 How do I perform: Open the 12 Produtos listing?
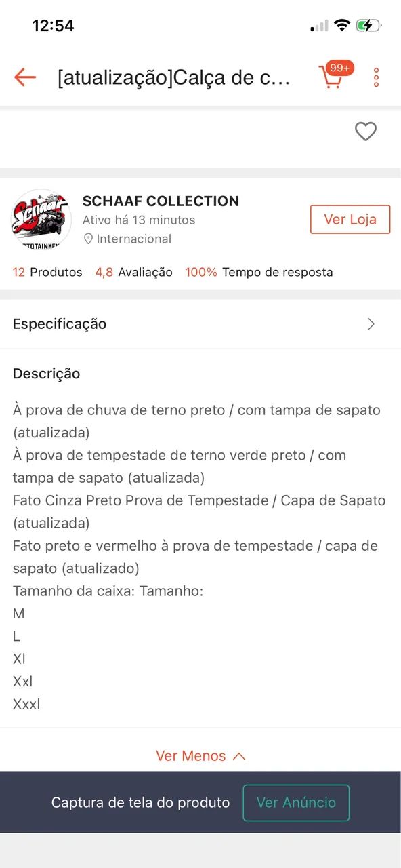(47, 272)
